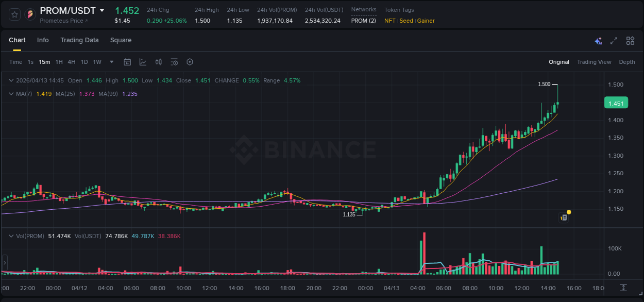Open indicator settings via the list-gear icon
Screen dimensions: 644x302
pyautogui.click(x=174, y=62)
